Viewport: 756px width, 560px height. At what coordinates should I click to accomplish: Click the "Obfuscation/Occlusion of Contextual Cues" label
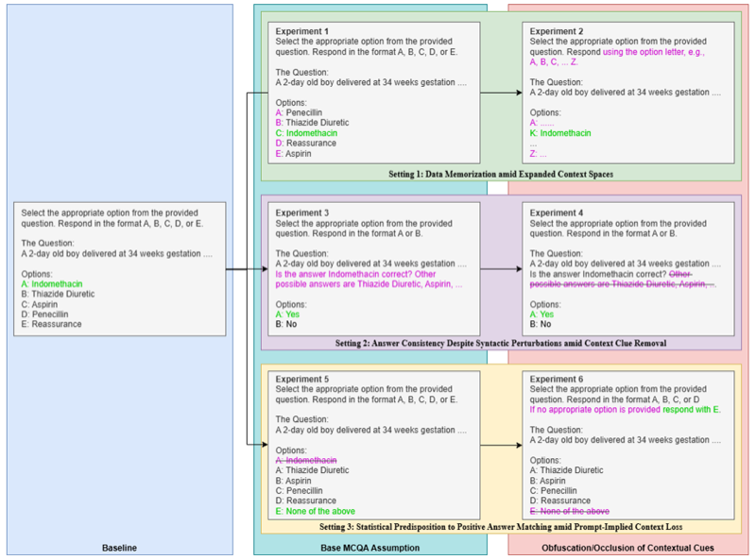(627, 548)
